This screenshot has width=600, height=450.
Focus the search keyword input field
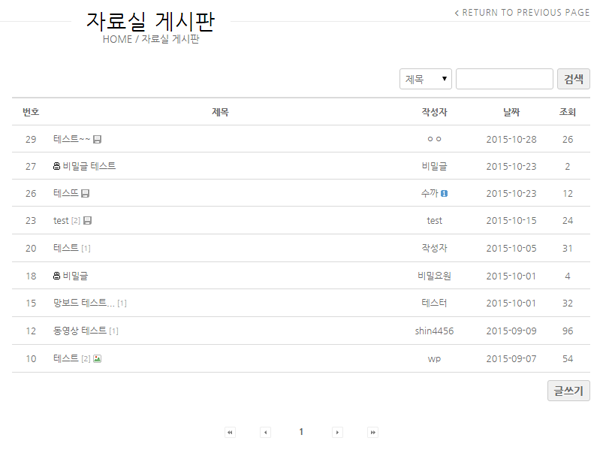[x=504, y=79]
